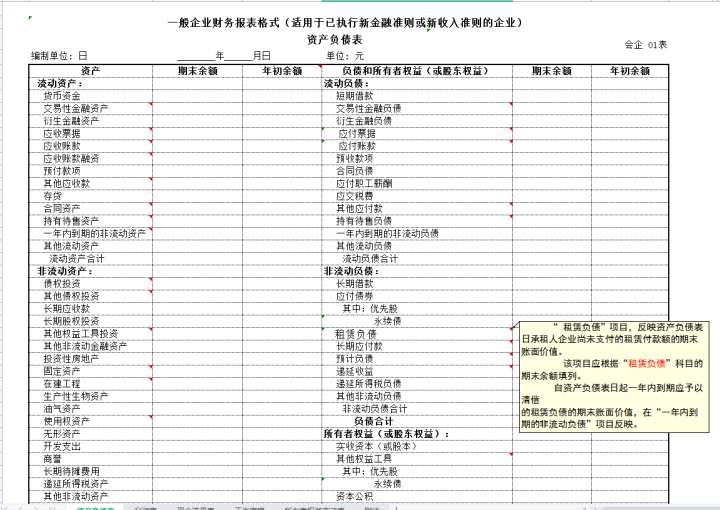The height and width of the screenshot is (510, 720).
Task: Click the 编制单位 cell
Action: (59, 56)
